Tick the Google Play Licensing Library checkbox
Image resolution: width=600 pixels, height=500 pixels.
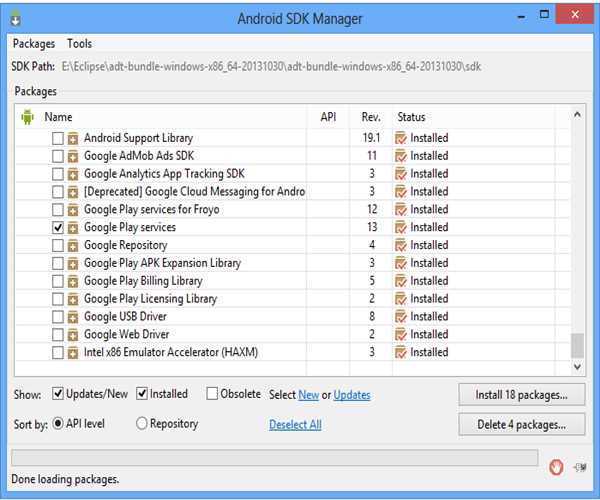tap(57, 299)
